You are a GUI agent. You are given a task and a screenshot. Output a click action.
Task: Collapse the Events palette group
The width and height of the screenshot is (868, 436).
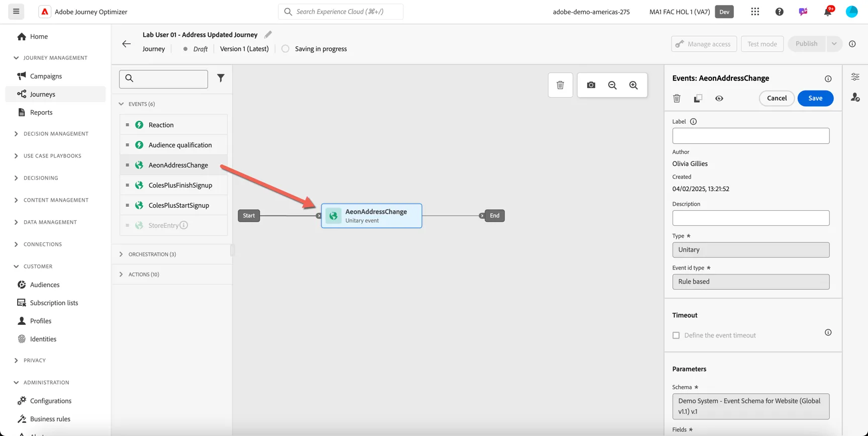coord(121,104)
